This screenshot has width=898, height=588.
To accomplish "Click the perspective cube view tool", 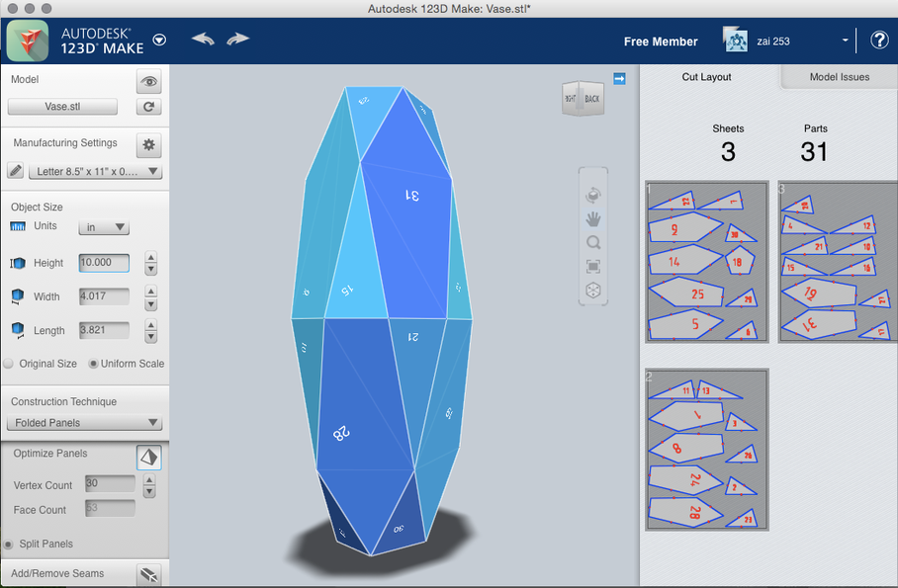I will click(593, 291).
